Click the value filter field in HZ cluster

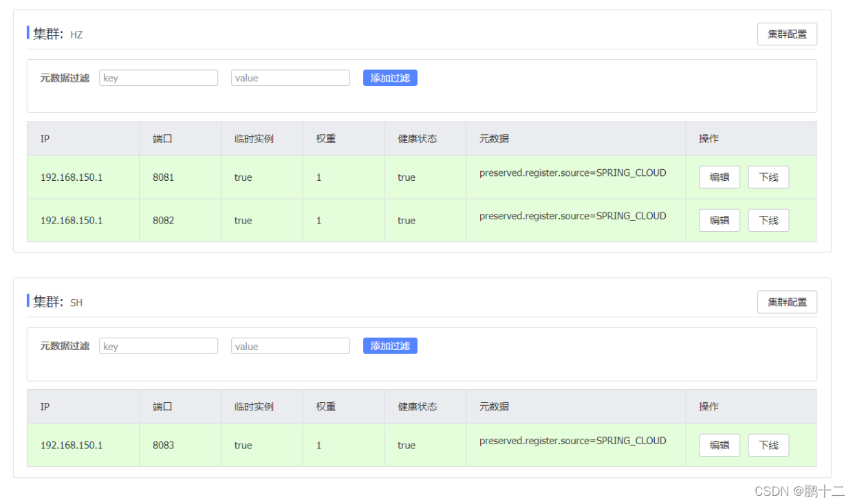[290, 78]
